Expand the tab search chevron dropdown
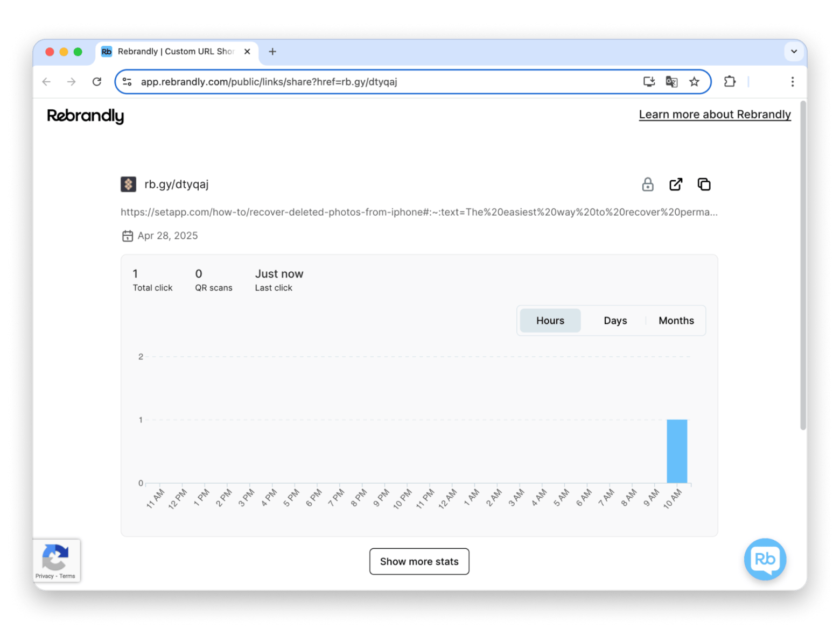Screen dimensions: 840x636 tap(794, 52)
